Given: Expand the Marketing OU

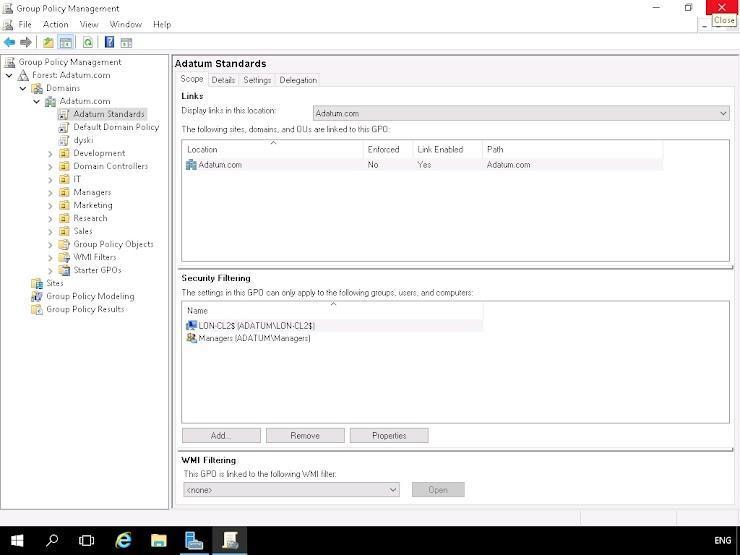Looking at the screenshot, I should (x=50, y=206).
